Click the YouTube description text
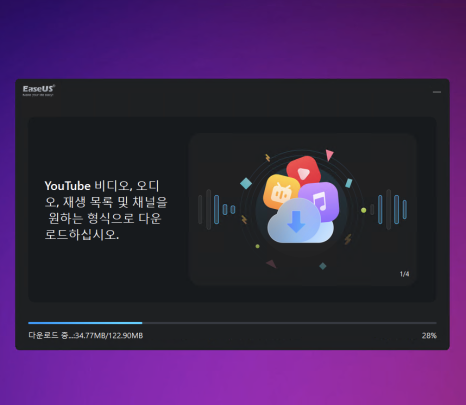466x405 pixels. pyautogui.click(x=106, y=210)
